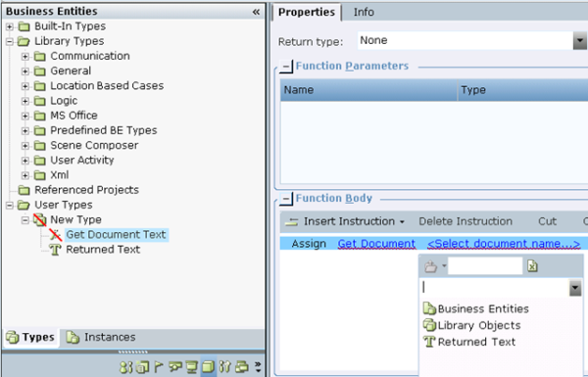Click the people icon in the bottom toolbar

[x=125, y=367]
